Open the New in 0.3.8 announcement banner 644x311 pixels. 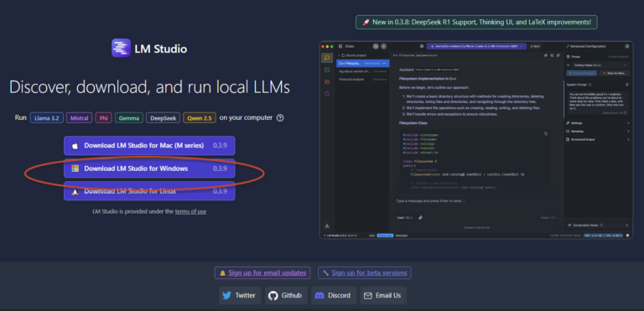(x=476, y=22)
